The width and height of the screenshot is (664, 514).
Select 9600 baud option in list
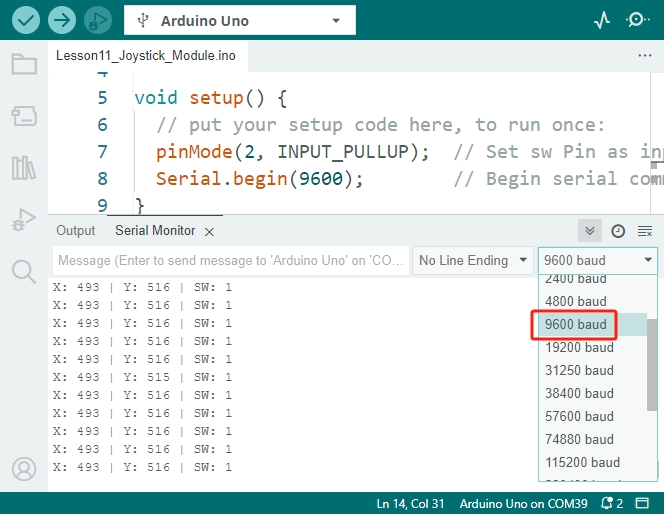point(592,324)
